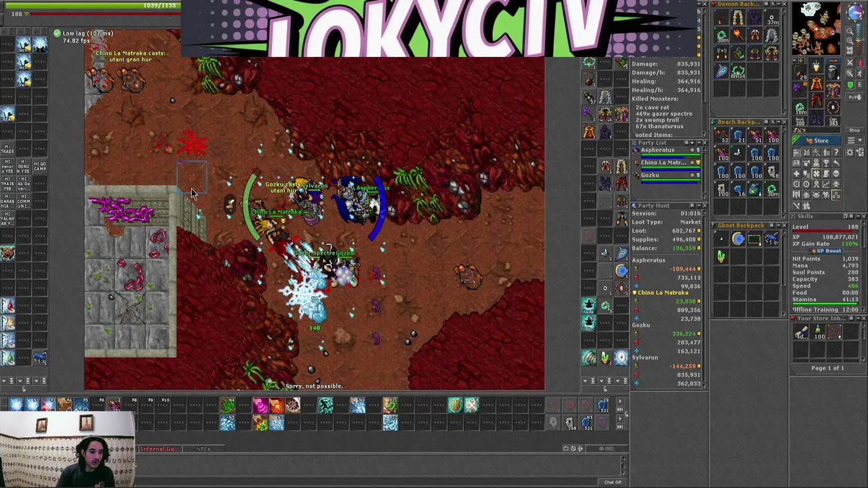The height and width of the screenshot is (488, 868).
Task: Select Aspheratus in Party List
Action: click(x=666, y=153)
